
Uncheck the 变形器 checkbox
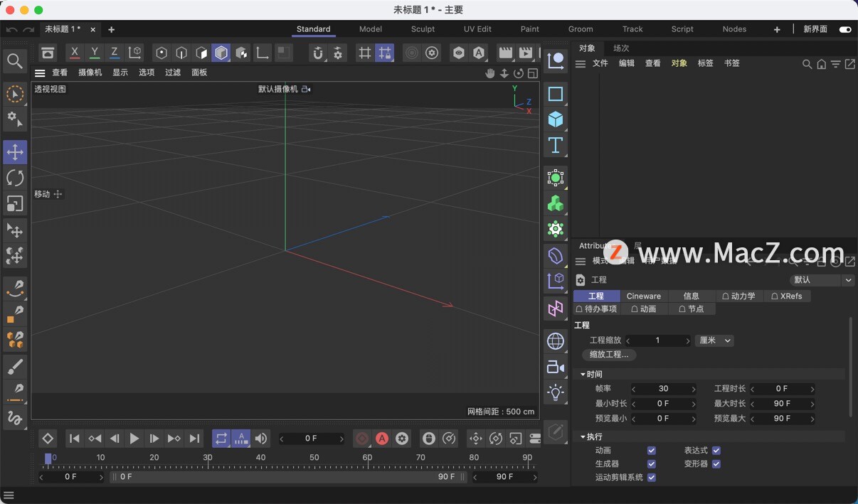[x=716, y=464]
